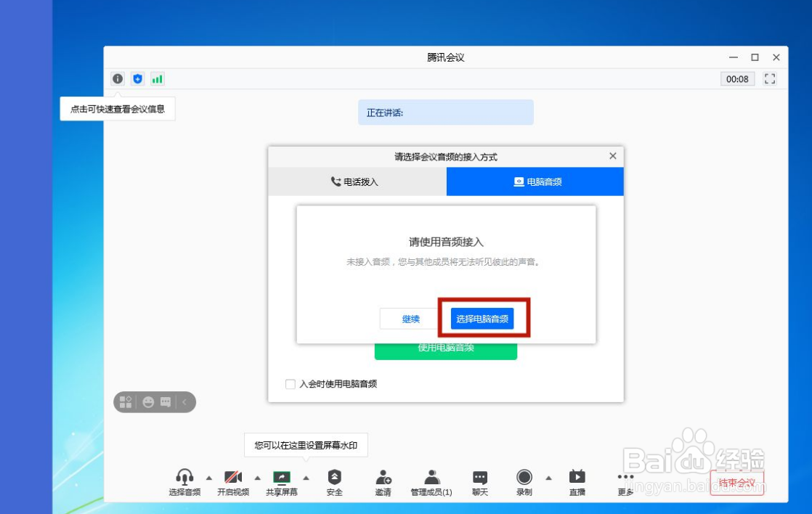Maximize the 腾讯会议 window

point(755,57)
